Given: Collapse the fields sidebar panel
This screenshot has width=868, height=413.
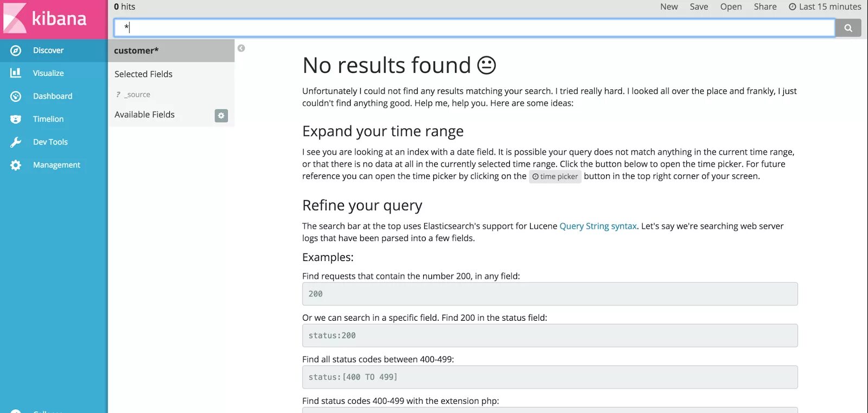Looking at the screenshot, I should [241, 48].
